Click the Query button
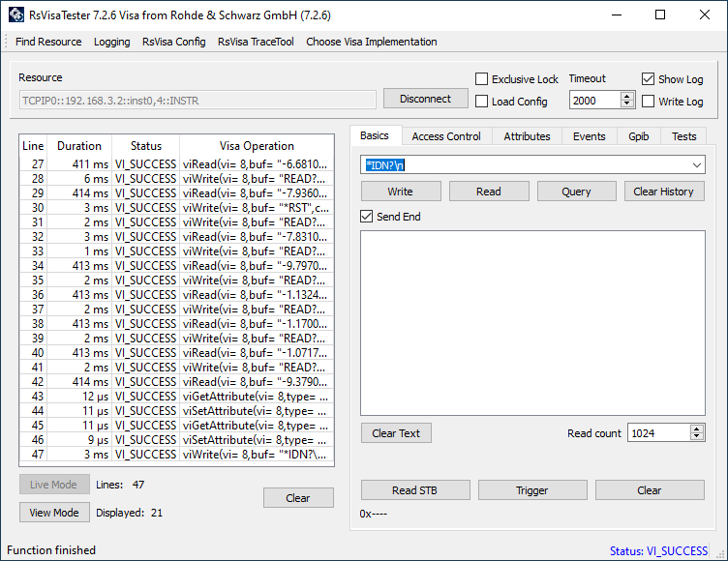 click(x=576, y=192)
